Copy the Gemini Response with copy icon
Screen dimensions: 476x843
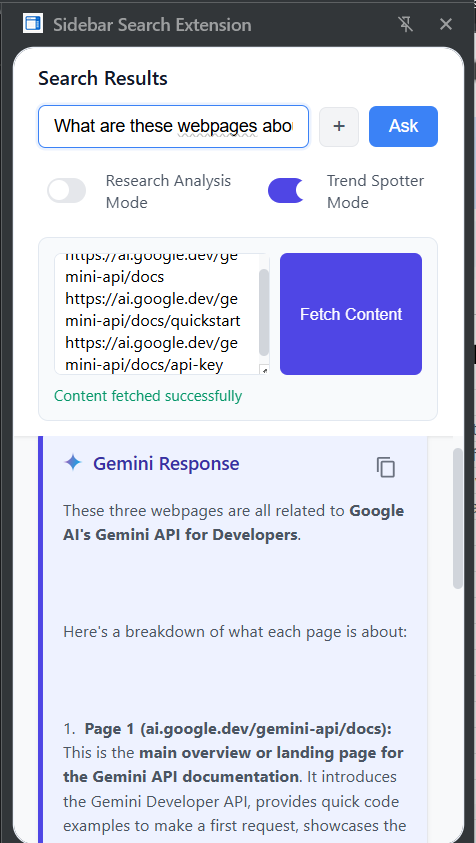(x=386, y=467)
